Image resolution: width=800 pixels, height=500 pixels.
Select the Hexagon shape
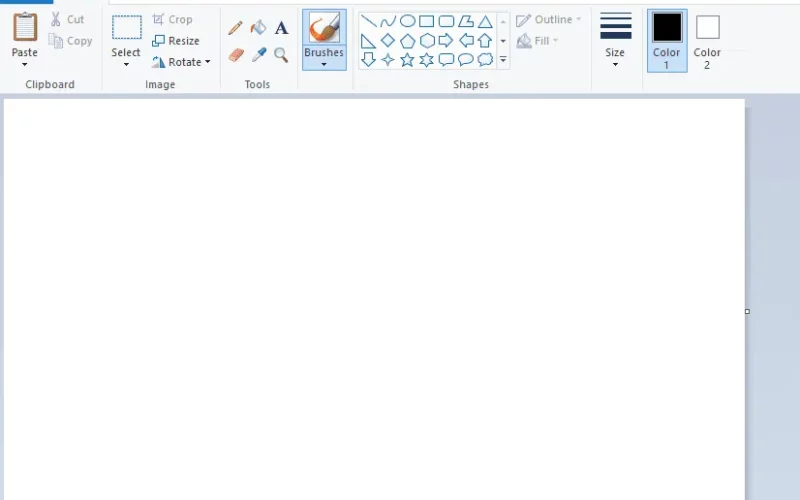(427, 40)
